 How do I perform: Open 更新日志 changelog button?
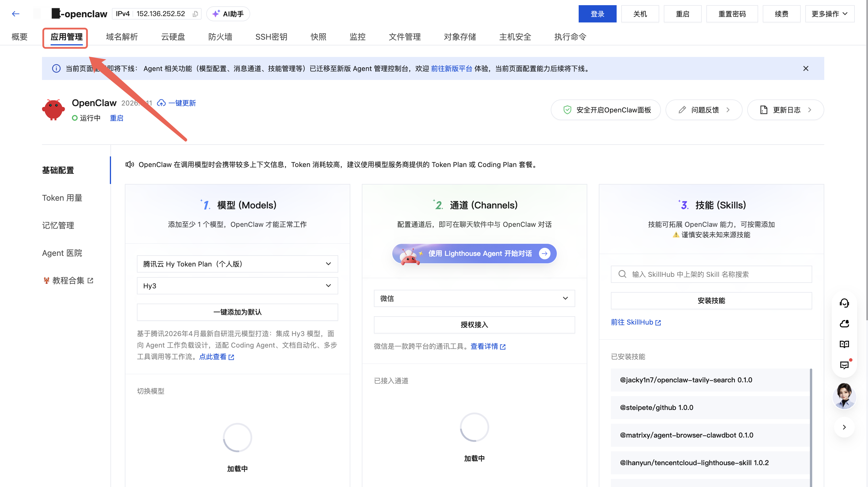(785, 110)
